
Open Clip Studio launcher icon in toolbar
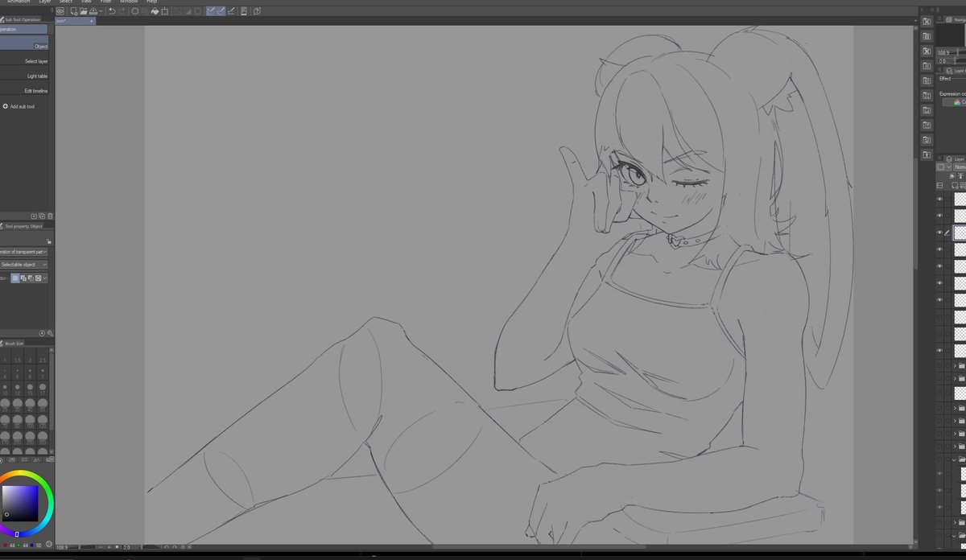pyautogui.click(x=60, y=11)
